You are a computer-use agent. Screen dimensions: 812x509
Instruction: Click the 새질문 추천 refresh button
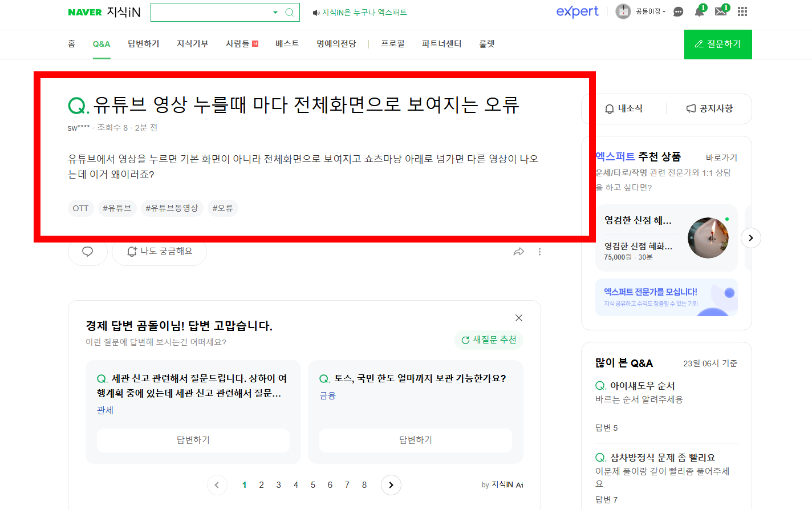pyautogui.click(x=489, y=340)
